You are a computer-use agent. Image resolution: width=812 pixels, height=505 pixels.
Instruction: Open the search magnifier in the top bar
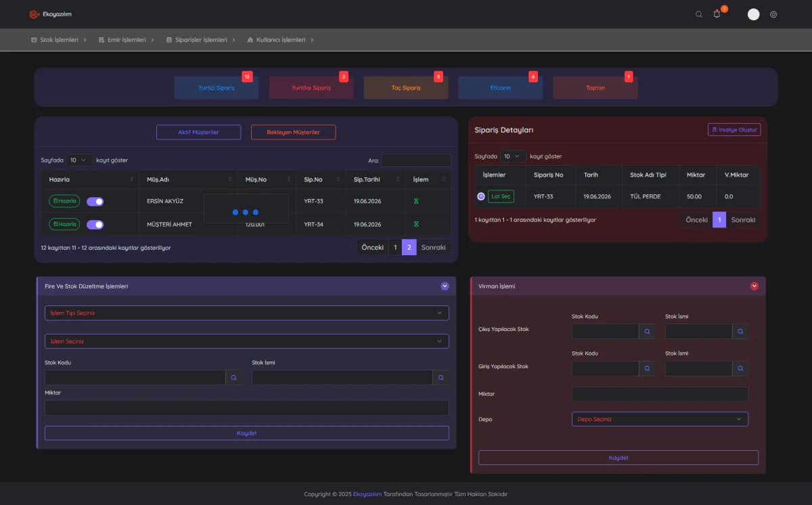699,14
